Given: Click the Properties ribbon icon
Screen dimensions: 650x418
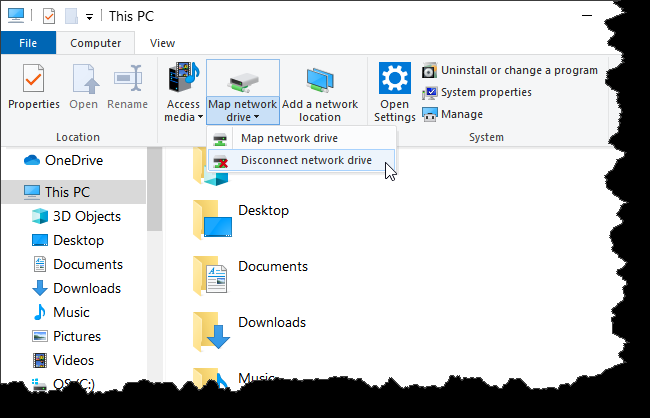Looking at the screenshot, I should pyautogui.click(x=34, y=79).
